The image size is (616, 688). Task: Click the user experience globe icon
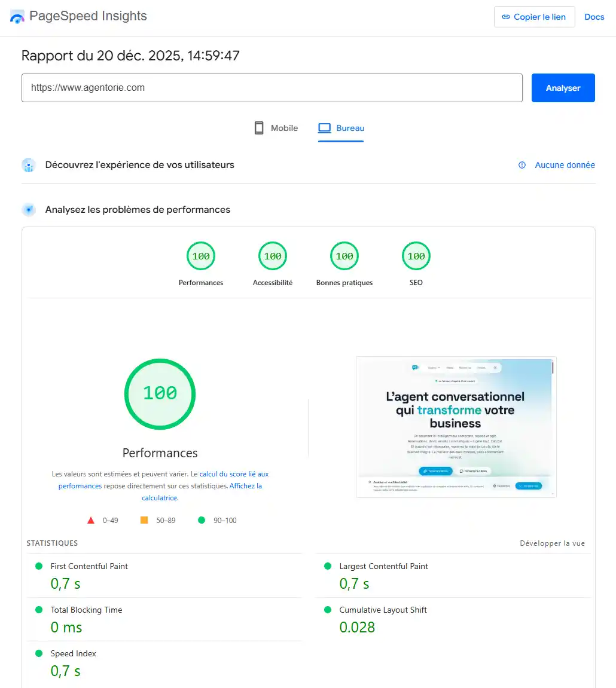(29, 165)
